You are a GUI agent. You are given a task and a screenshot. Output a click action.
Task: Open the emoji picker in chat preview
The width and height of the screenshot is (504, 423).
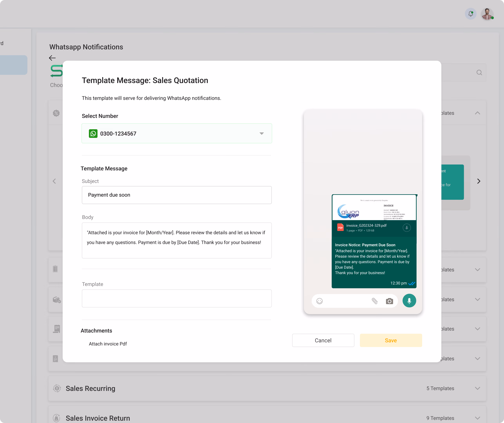[x=319, y=301]
